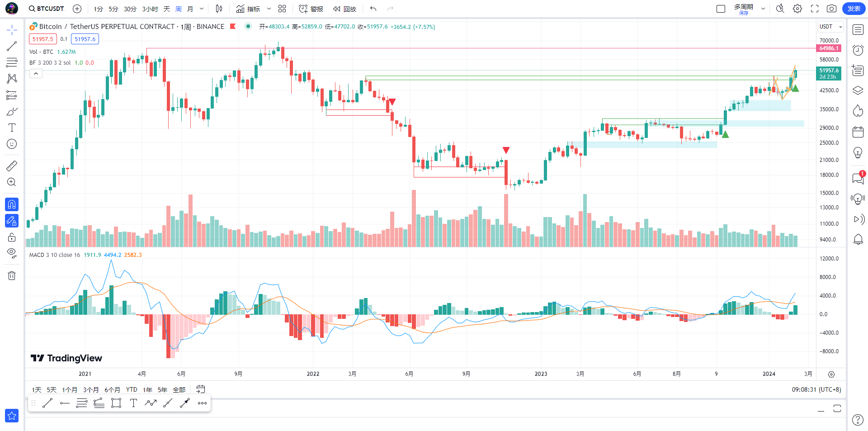Click the 09:08:31 (UTC+8) timezone label
This screenshot has width=868, height=431.
tap(816, 389)
